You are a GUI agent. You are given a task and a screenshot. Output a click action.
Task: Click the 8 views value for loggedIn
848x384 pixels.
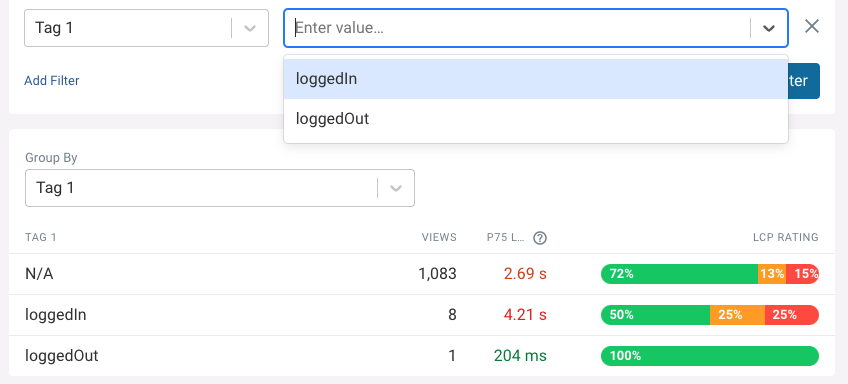pos(452,315)
